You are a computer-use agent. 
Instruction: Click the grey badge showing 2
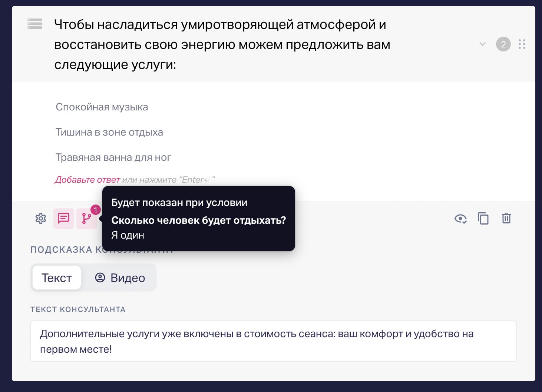pyautogui.click(x=503, y=44)
